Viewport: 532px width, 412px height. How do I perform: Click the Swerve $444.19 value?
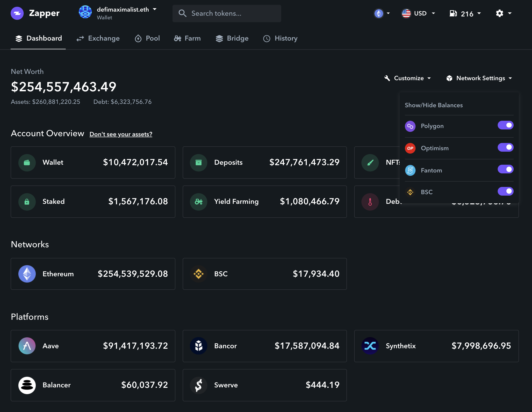click(323, 385)
